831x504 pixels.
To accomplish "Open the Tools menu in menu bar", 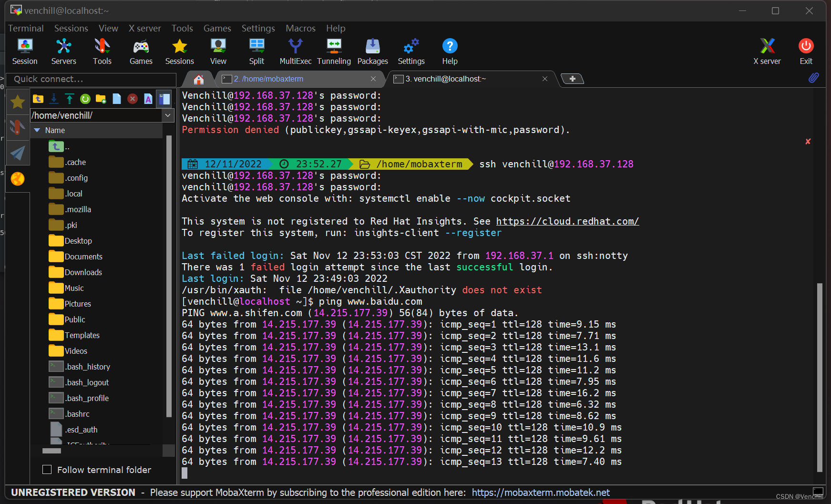I will point(182,28).
